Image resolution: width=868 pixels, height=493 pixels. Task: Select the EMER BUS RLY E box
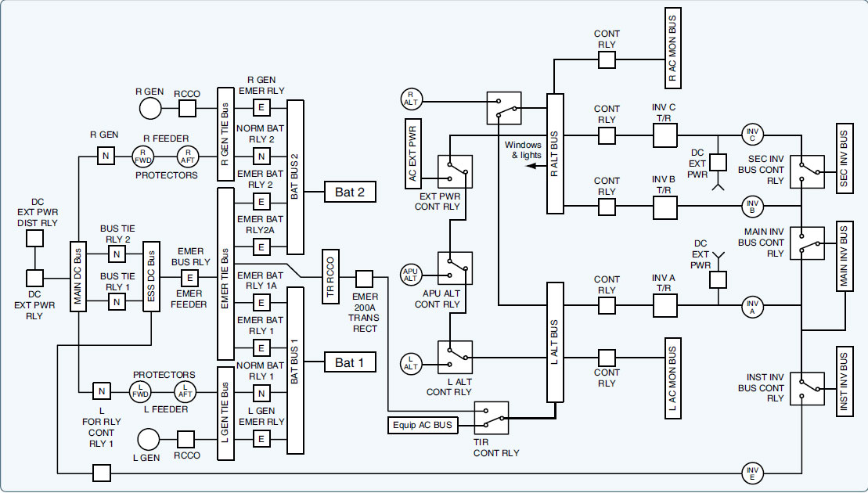[189, 277]
